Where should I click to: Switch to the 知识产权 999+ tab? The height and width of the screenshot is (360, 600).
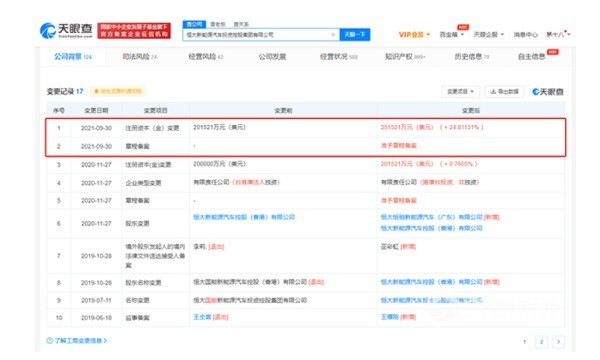click(x=405, y=57)
